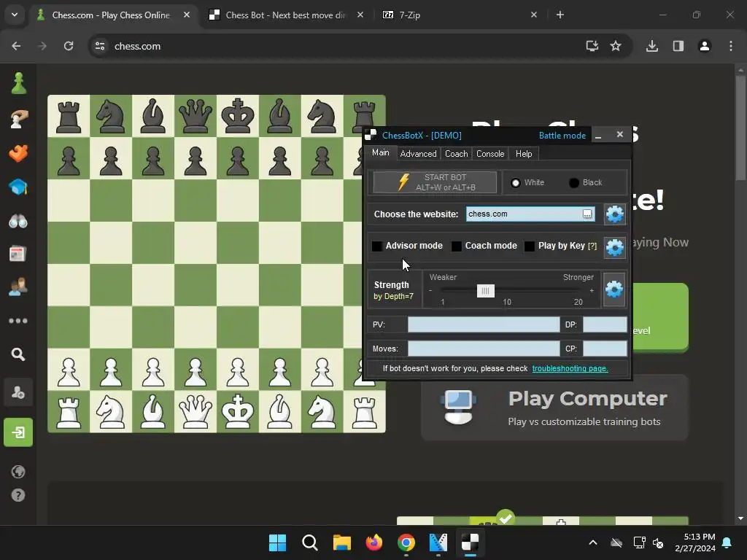The height and width of the screenshot is (560, 747).
Task: Show hidden system tray icons chevron
Action: (593, 542)
